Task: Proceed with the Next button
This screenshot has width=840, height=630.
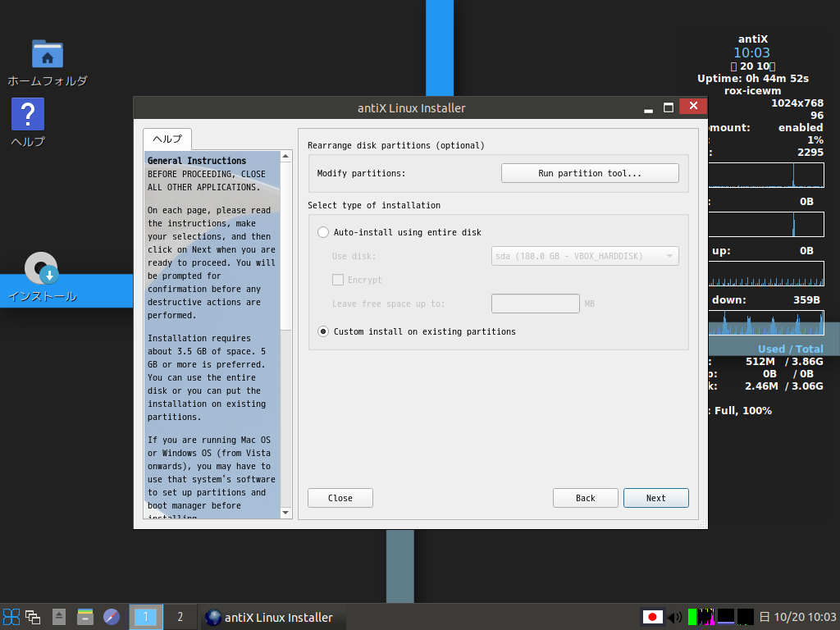Action: 655,498
